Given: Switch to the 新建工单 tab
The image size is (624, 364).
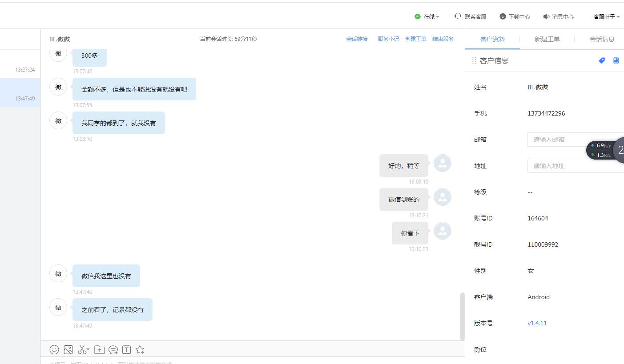Looking at the screenshot, I should pos(547,39).
